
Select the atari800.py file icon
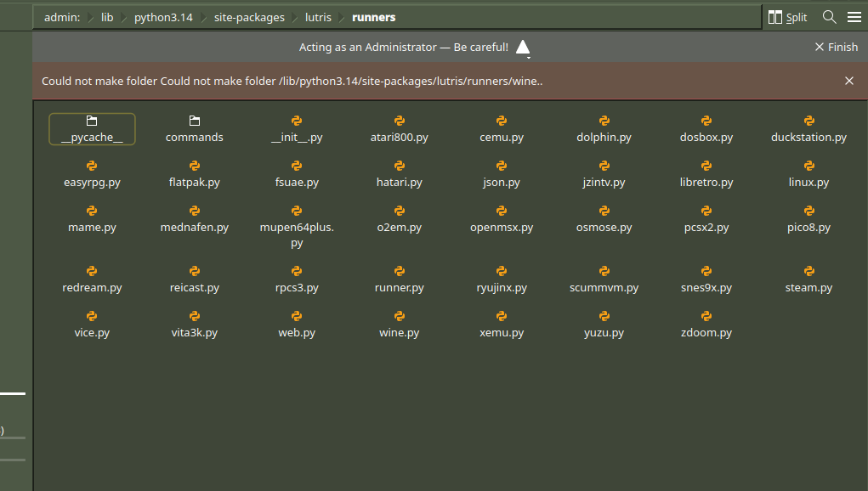(399, 121)
